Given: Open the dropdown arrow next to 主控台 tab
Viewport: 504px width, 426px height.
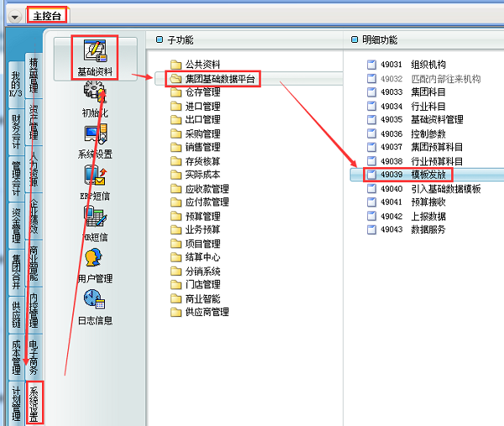Looking at the screenshot, I should pyautogui.click(x=15, y=17).
